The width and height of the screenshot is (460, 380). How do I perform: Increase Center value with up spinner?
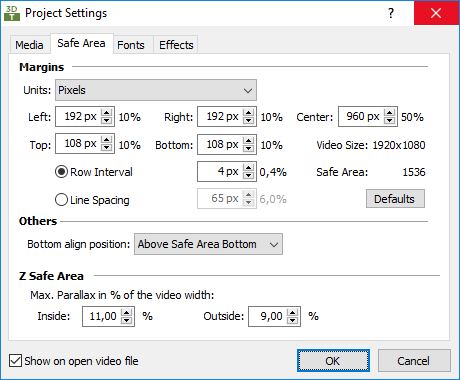[x=389, y=113]
